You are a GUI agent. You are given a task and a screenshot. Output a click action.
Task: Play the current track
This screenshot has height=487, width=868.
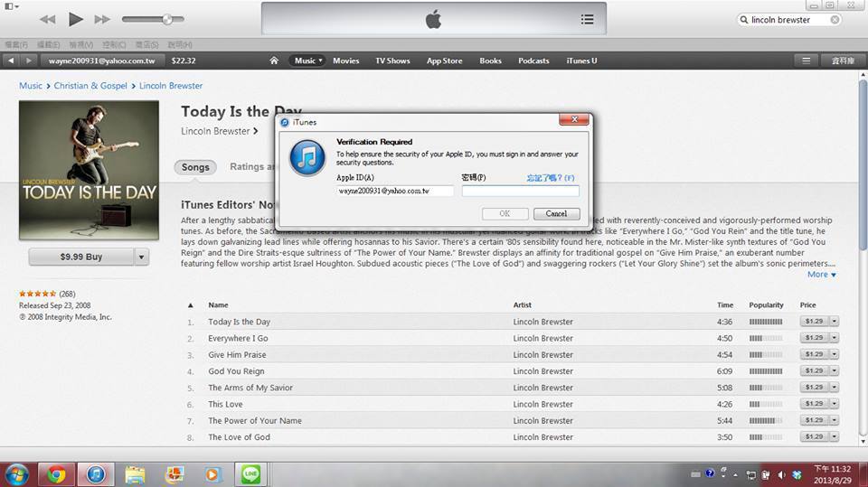[x=75, y=19]
